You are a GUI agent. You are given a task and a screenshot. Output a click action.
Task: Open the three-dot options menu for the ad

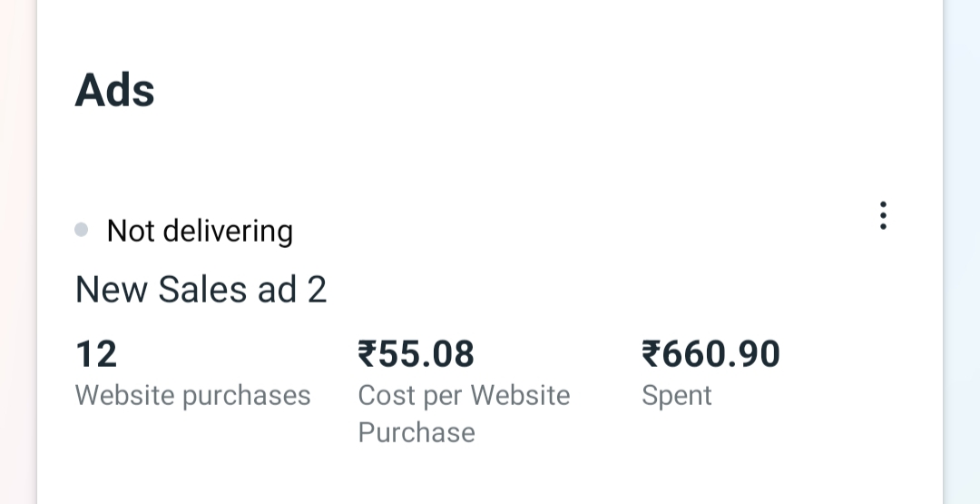tap(882, 215)
